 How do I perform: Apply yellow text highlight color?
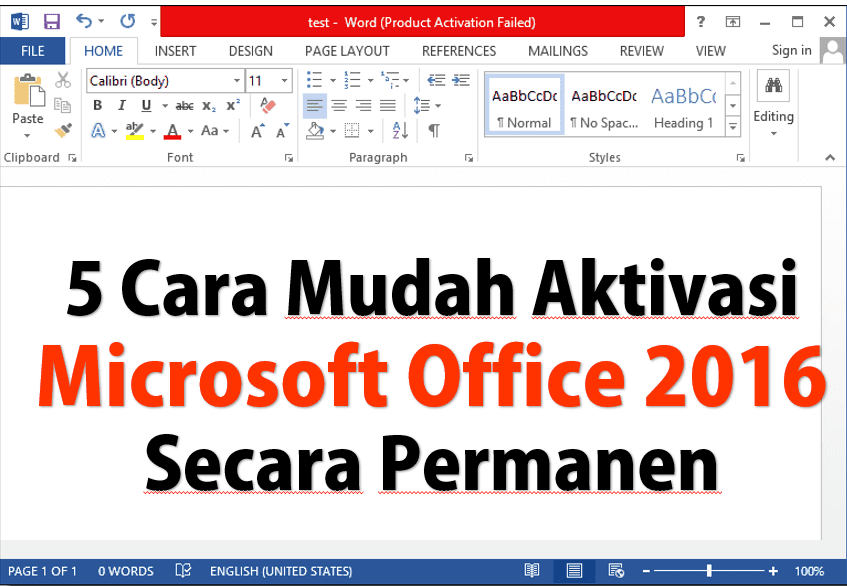135,131
